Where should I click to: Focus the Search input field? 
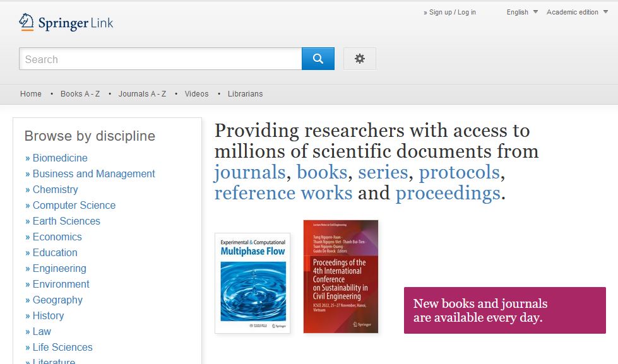160,59
